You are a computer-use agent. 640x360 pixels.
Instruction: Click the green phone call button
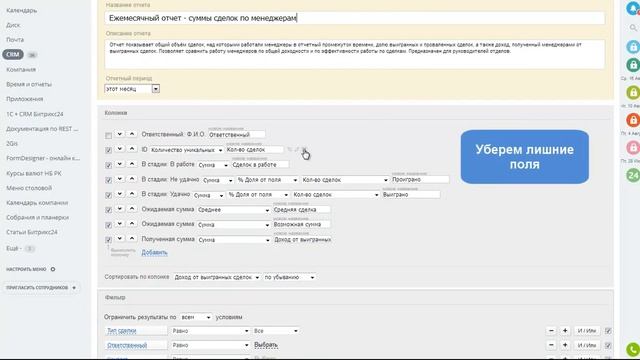(633, 349)
